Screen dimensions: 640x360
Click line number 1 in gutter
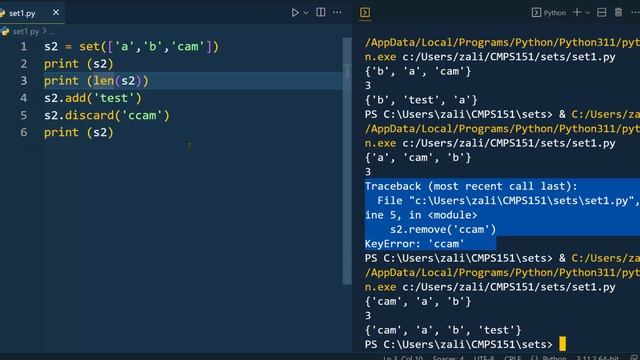24,47
